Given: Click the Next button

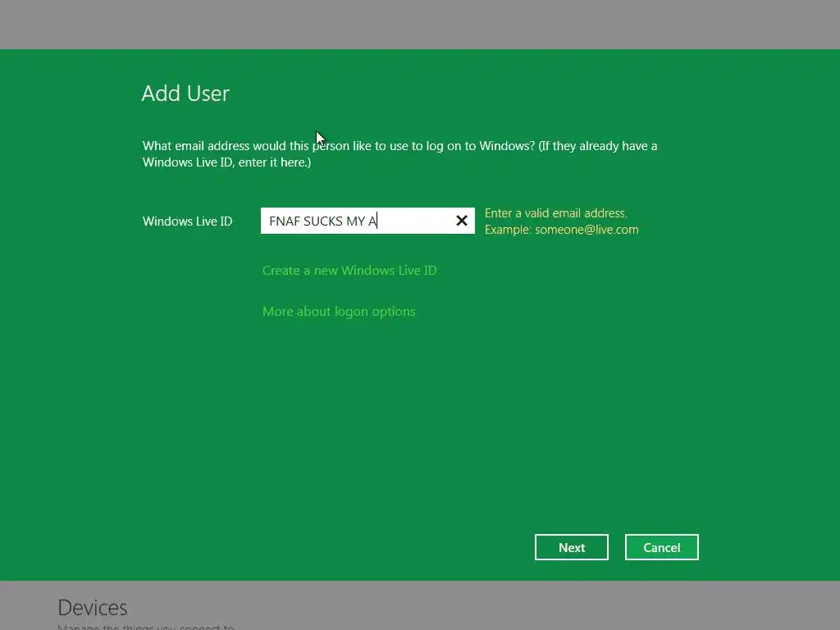Looking at the screenshot, I should tap(571, 547).
